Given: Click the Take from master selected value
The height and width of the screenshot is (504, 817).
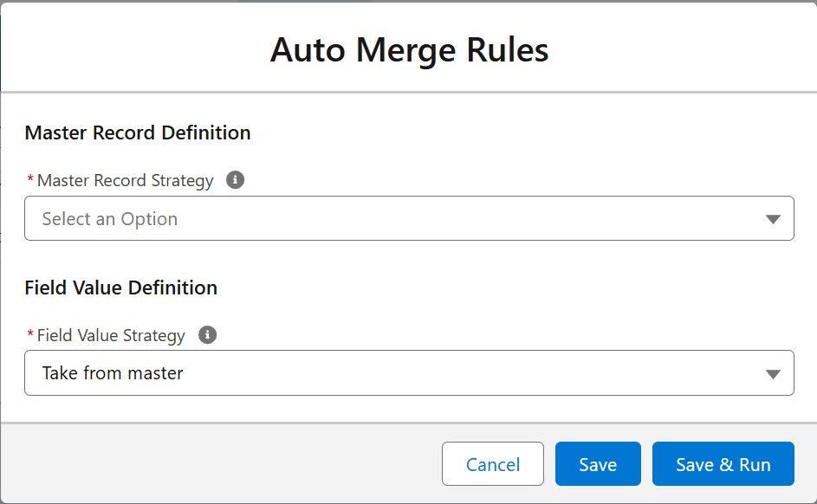Looking at the screenshot, I should coord(113,373).
